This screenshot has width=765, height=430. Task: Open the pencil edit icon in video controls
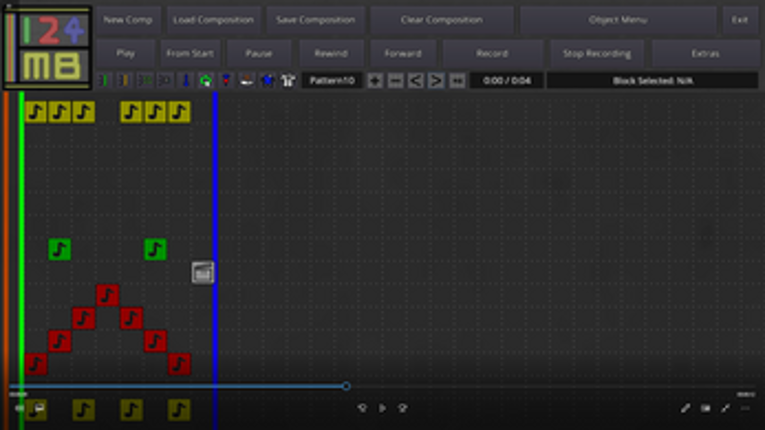[685, 408]
